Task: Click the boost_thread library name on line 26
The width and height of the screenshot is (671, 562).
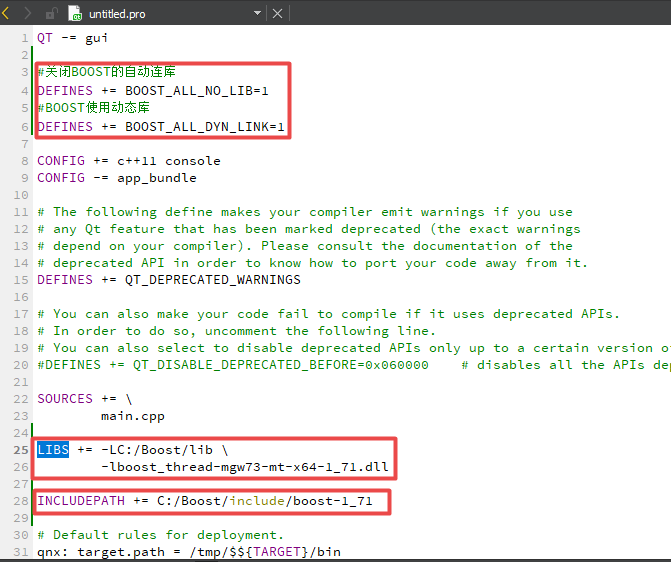Action: tap(245, 467)
